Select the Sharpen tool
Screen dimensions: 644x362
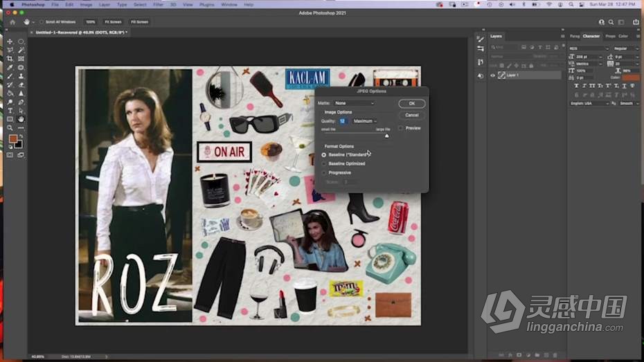21,93
